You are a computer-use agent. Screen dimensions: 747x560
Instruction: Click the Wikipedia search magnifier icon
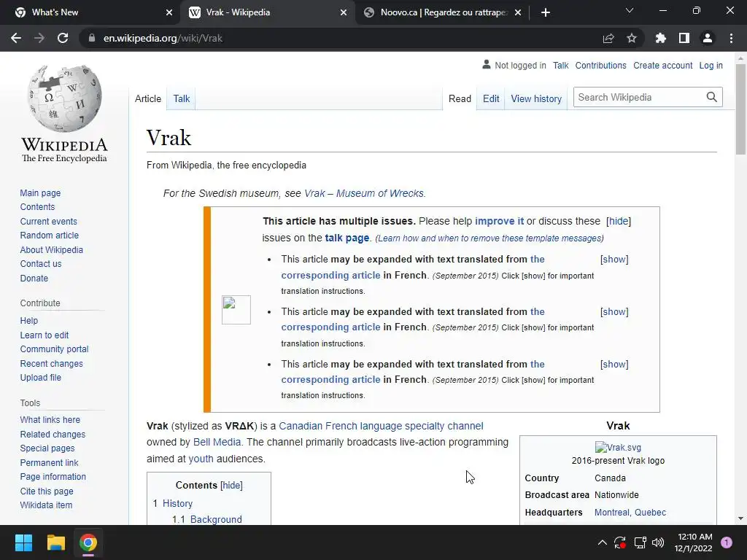[712, 97]
